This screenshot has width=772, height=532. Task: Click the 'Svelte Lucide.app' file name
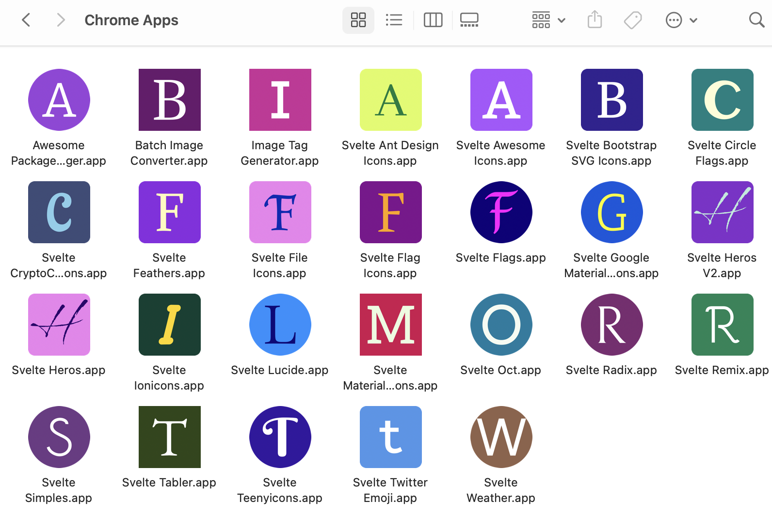[x=280, y=370]
